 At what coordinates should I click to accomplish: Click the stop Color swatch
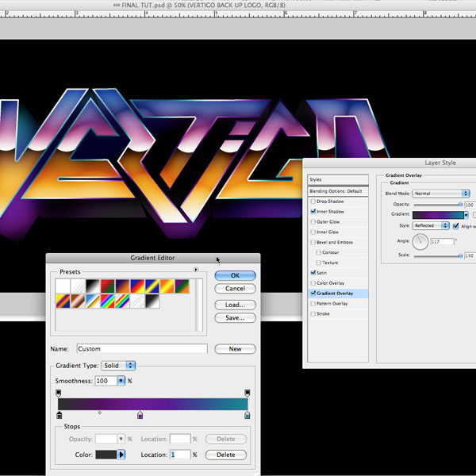(x=106, y=455)
